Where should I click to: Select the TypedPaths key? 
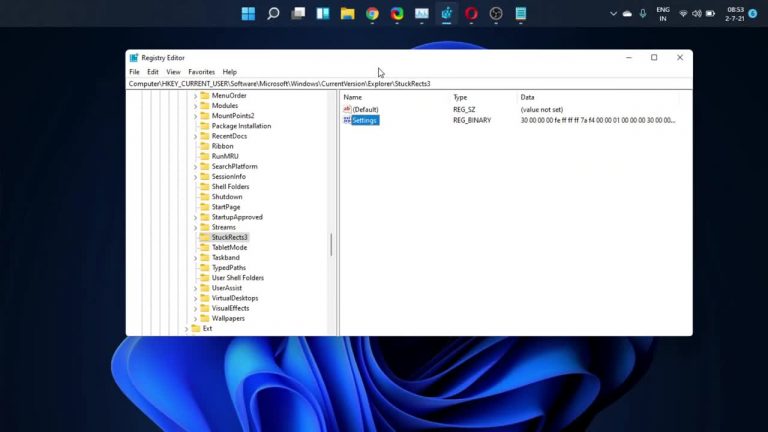point(229,267)
